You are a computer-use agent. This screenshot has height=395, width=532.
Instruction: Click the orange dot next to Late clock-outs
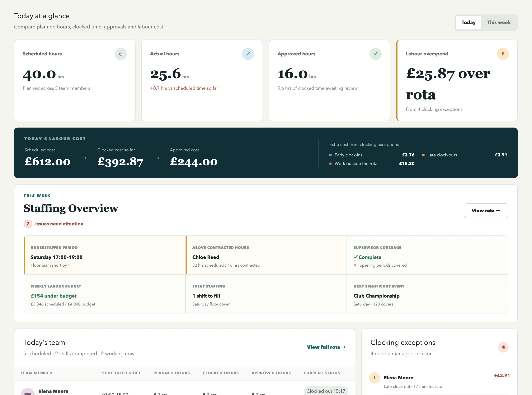[423, 155]
